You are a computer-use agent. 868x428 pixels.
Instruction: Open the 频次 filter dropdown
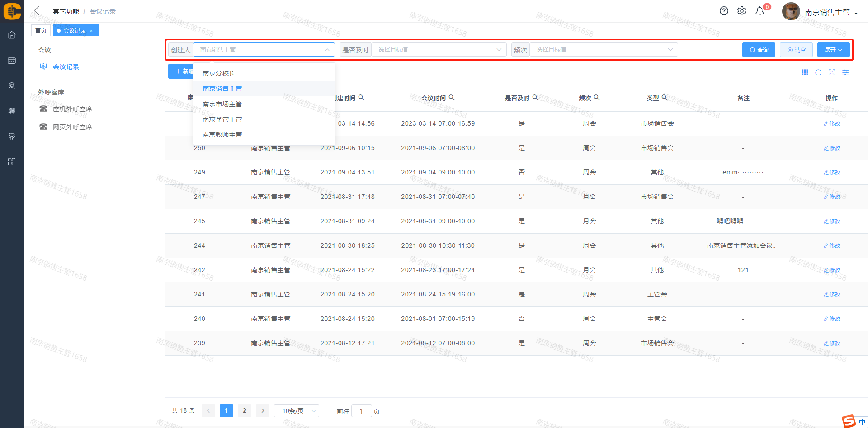[x=603, y=50]
